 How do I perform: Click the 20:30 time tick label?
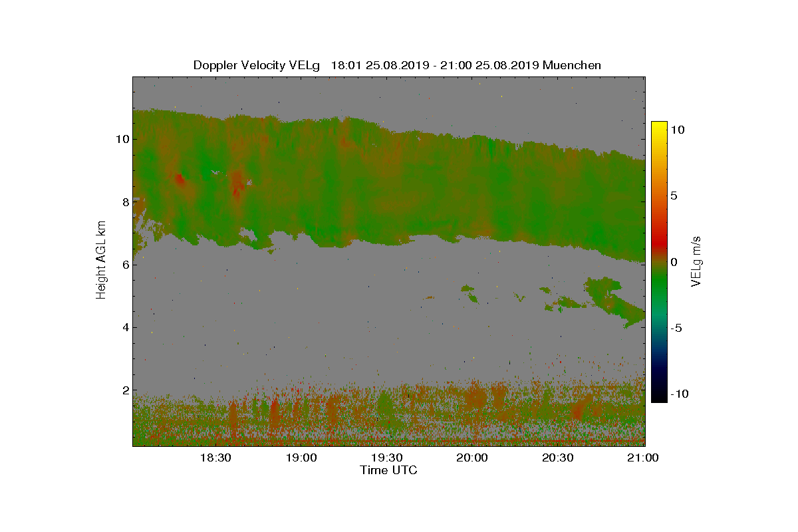[x=557, y=458]
